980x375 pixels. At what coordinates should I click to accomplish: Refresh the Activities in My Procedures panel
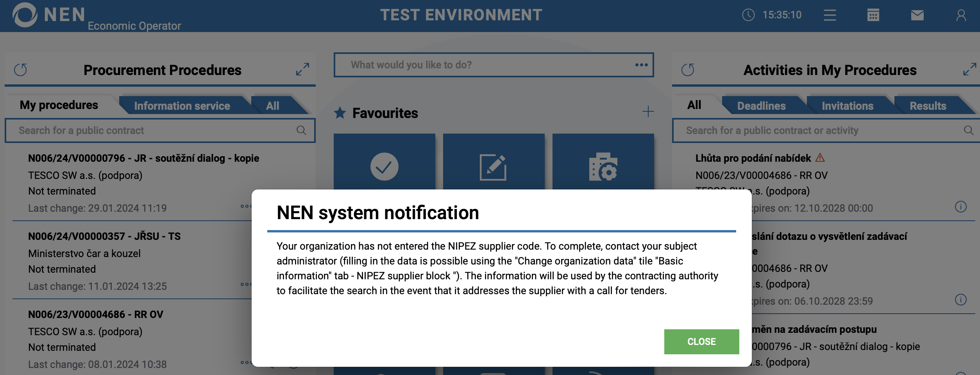688,70
